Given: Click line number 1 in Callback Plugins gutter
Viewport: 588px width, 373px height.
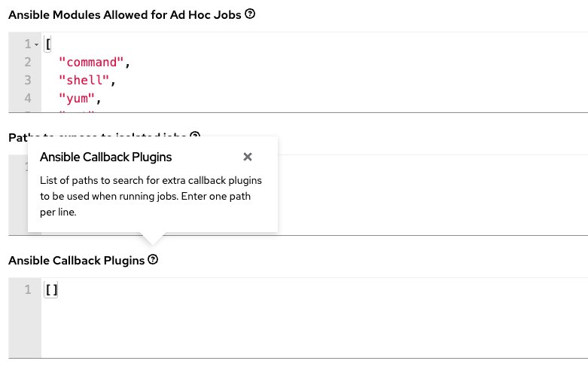Looking at the screenshot, I should coord(28,290).
